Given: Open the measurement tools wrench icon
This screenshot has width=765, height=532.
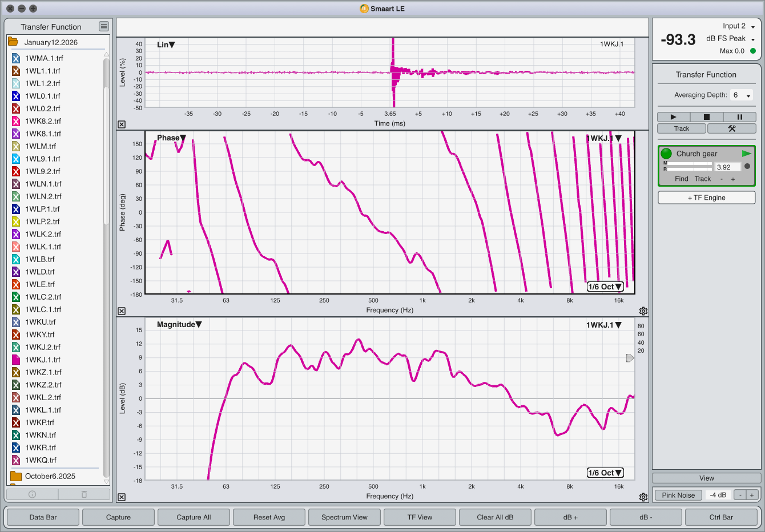Looking at the screenshot, I should pos(732,128).
